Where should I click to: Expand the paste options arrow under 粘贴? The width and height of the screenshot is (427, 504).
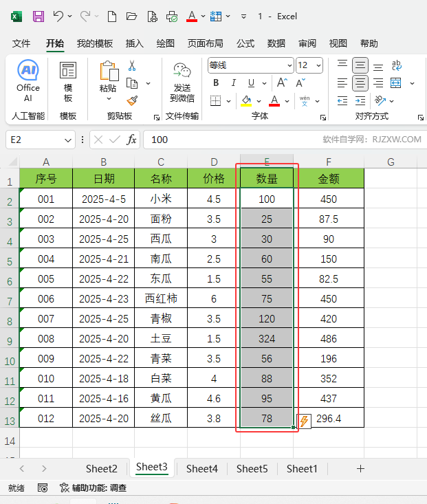coord(109,99)
